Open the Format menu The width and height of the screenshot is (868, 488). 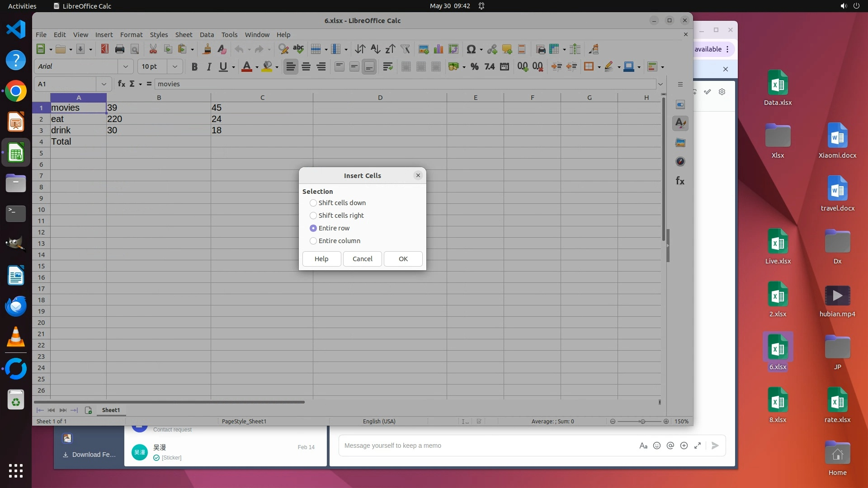point(131,35)
